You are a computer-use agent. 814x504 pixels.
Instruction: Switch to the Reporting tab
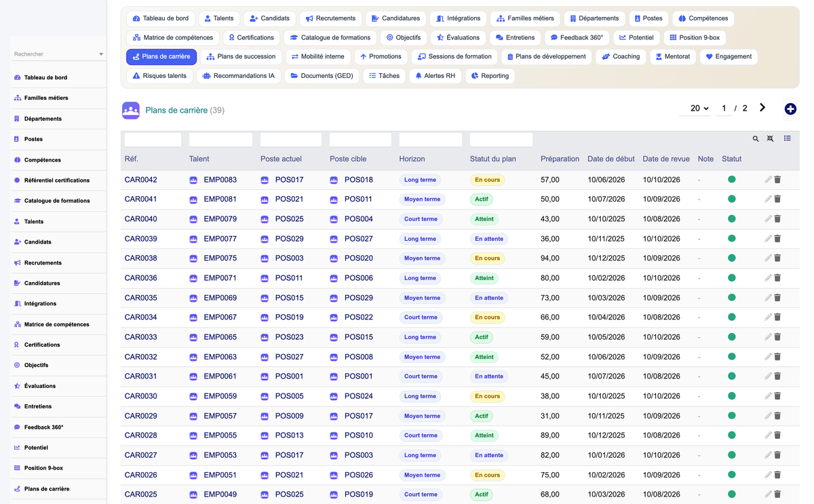(490, 76)
